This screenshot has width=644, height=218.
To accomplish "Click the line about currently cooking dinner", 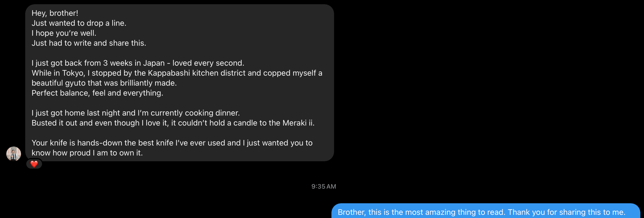I will (x=136, y=113).
